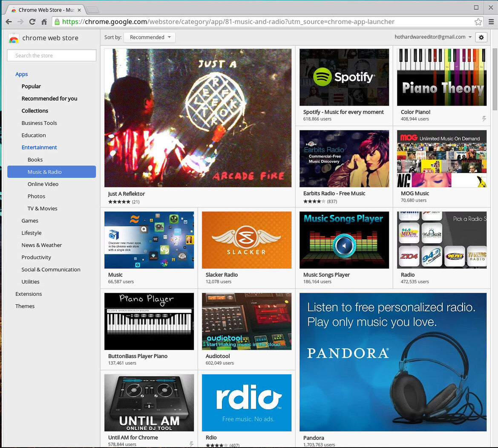The width and height of the screenshot is (498, 448).
Task: Open the Chrome hamburger menu
Action: coord(491,22)
